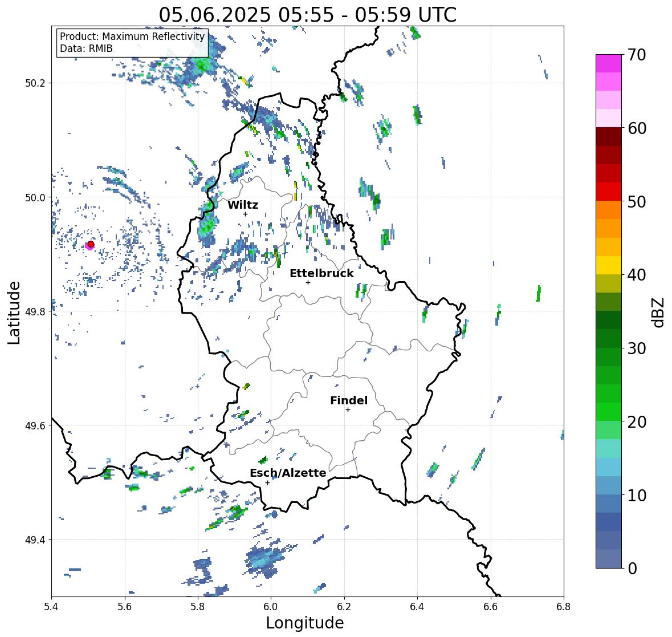The height and width of the screenshot is (637, 672).
Task: Click the plus marker under Findel
Action: click(348, 410)
